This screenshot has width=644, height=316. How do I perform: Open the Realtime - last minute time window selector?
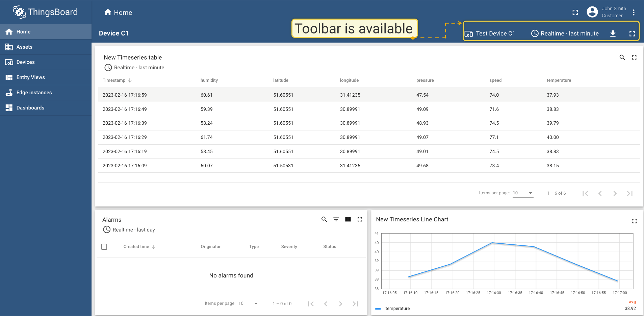coord(565,33)
